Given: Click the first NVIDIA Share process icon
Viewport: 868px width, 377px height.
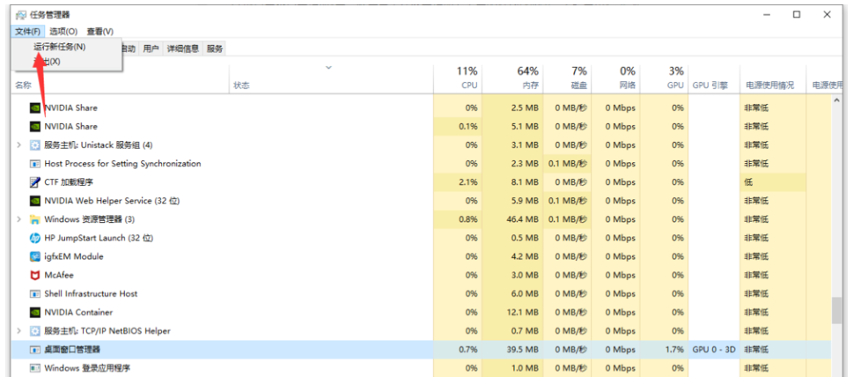Looking at the screenshot, I should [35, 108].
